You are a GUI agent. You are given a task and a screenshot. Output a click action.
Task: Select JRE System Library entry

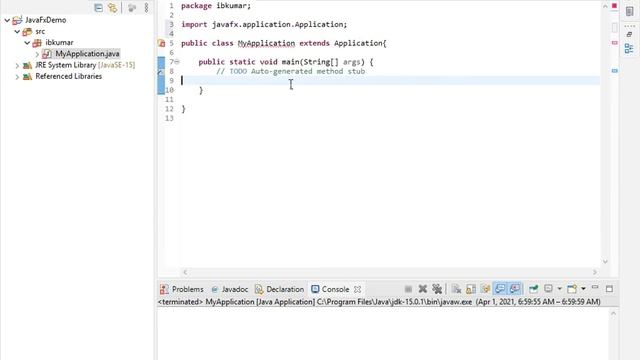tap(85, 65)
